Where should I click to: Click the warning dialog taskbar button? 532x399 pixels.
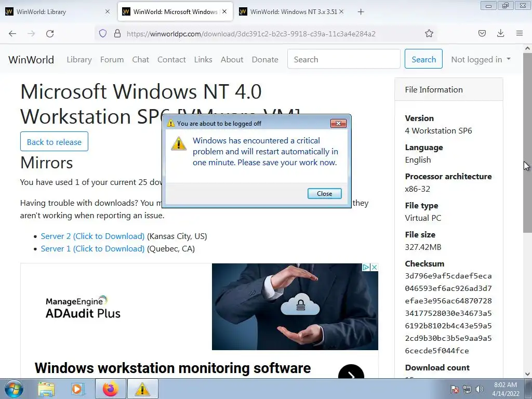[x=142, y=389]
